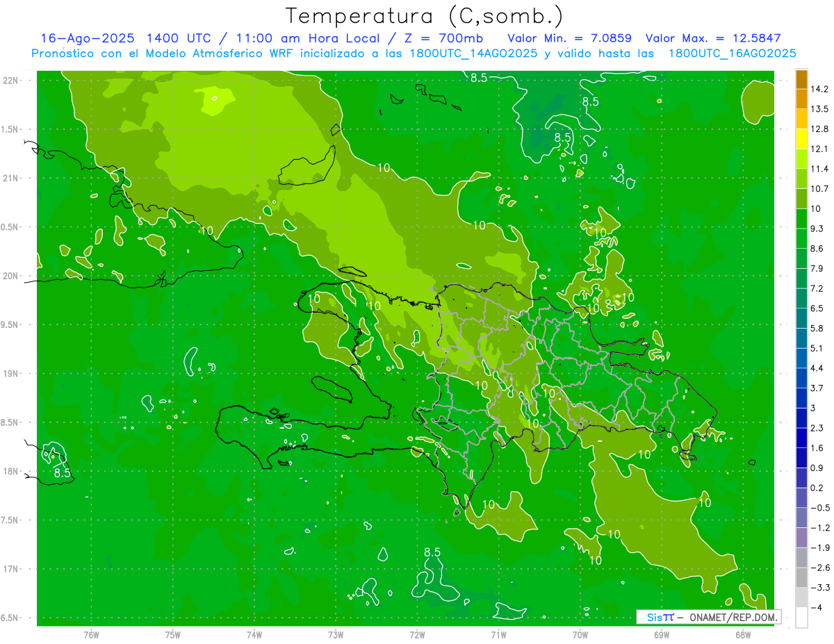Click 'Valor Min. = 7.0859' text
This screenshot has height=644, width=834.
(569, 38)
